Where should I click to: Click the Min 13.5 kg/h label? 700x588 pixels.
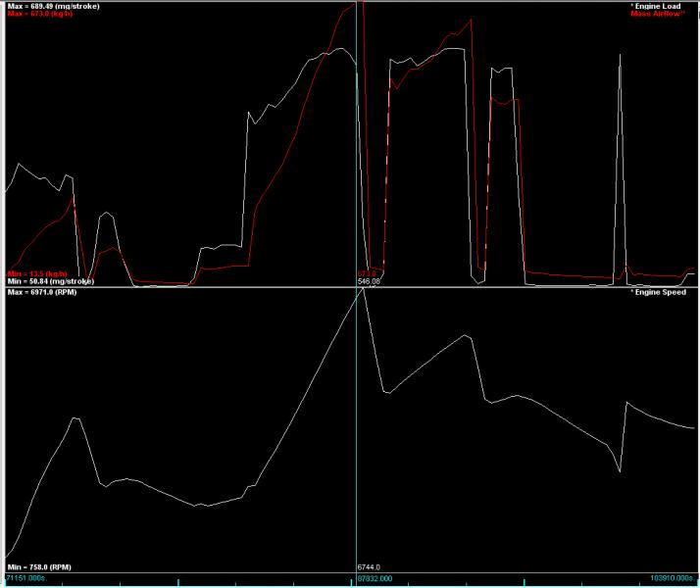tap(36, 273)
